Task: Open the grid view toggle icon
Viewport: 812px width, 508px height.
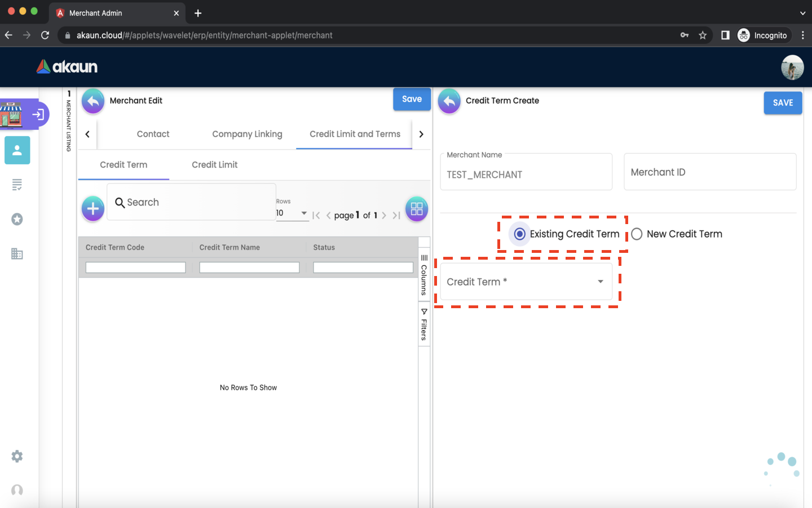Action: click(417, 209)
